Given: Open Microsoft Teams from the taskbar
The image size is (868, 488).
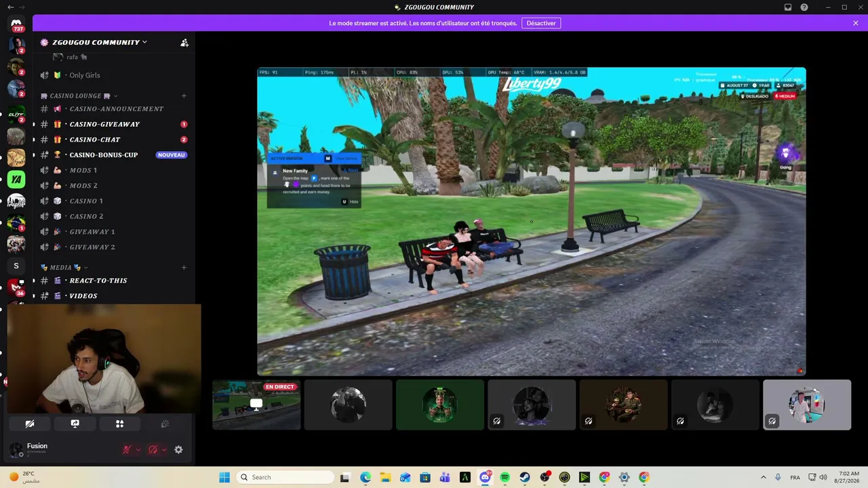Looking at the screenshot, I should click(x=445, y=477).
